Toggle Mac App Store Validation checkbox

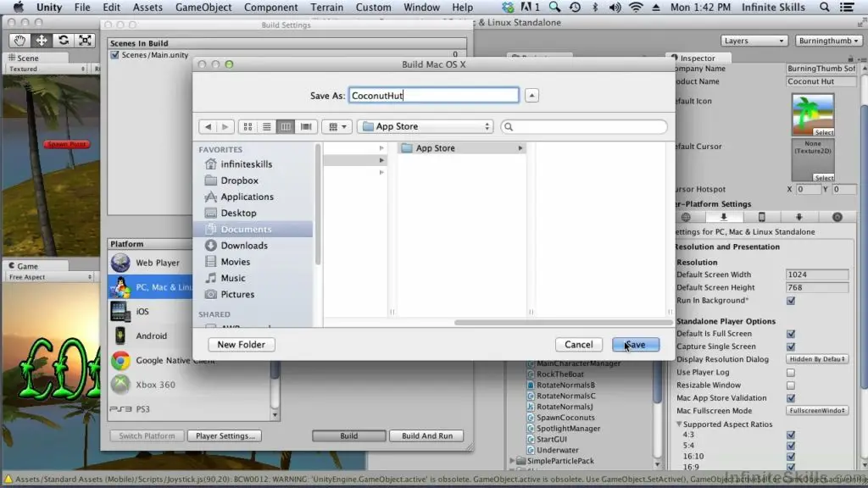[791, 398]
